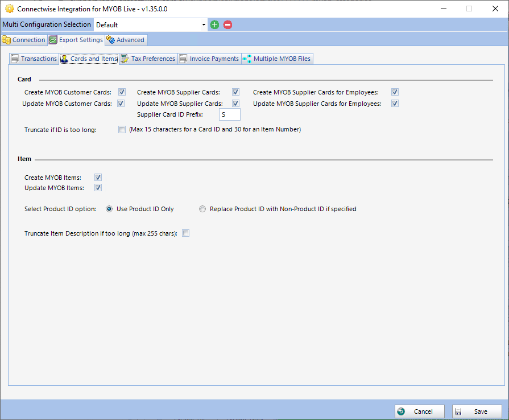The image size is (509, 420).
Task: Switch to the Export Settings tab
Action: tap(76, 40)
